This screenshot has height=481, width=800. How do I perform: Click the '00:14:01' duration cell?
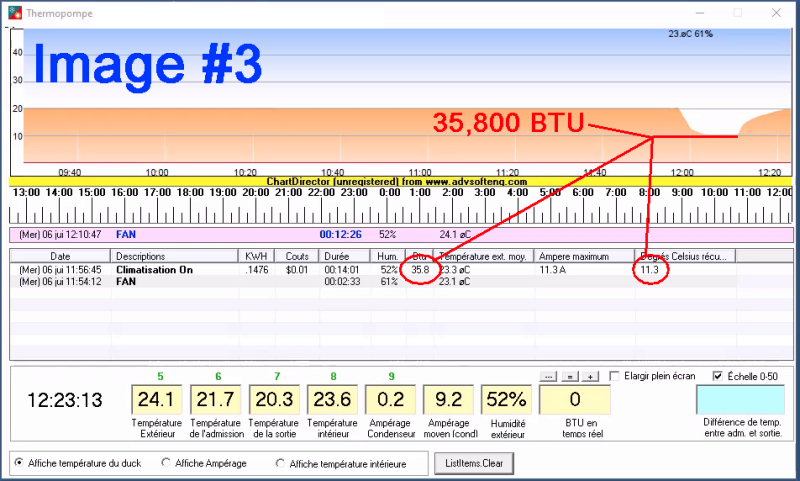click(x=341, y=269)
